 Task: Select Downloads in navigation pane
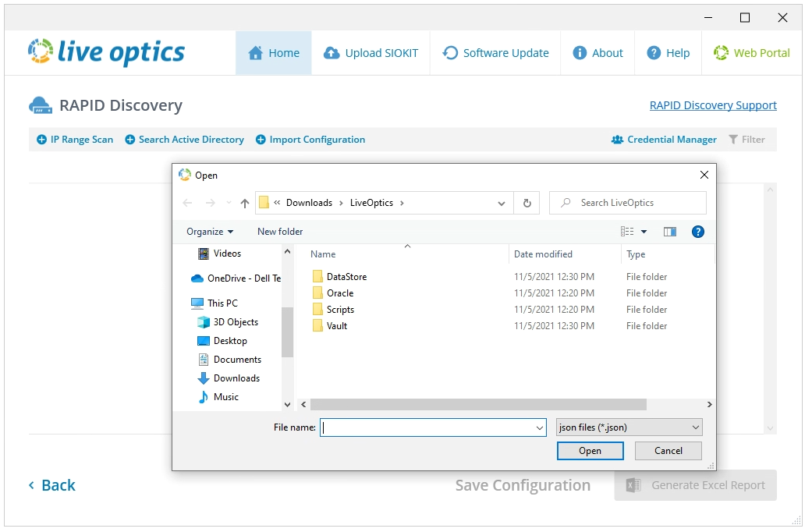pos(229,378)
